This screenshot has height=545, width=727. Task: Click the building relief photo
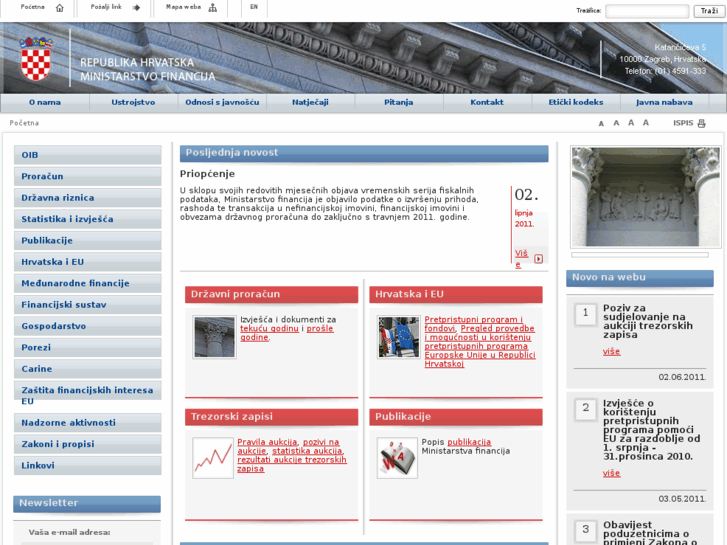646,197
